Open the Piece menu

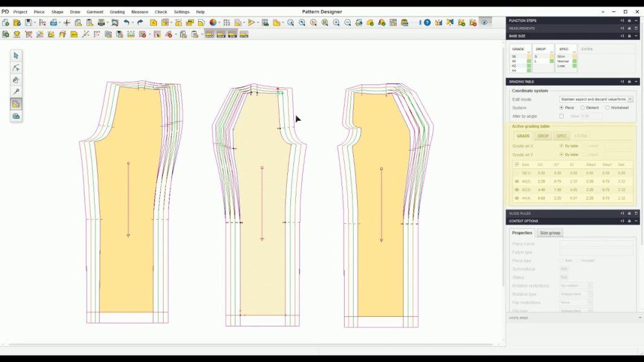point(39,12)
